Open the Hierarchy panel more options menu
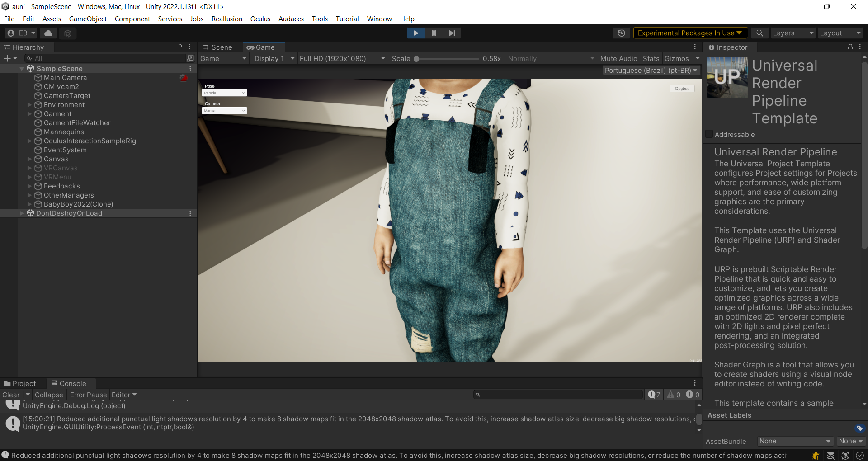Image resolution: width=868 pixels, height=461 pixels. [189, 47]
